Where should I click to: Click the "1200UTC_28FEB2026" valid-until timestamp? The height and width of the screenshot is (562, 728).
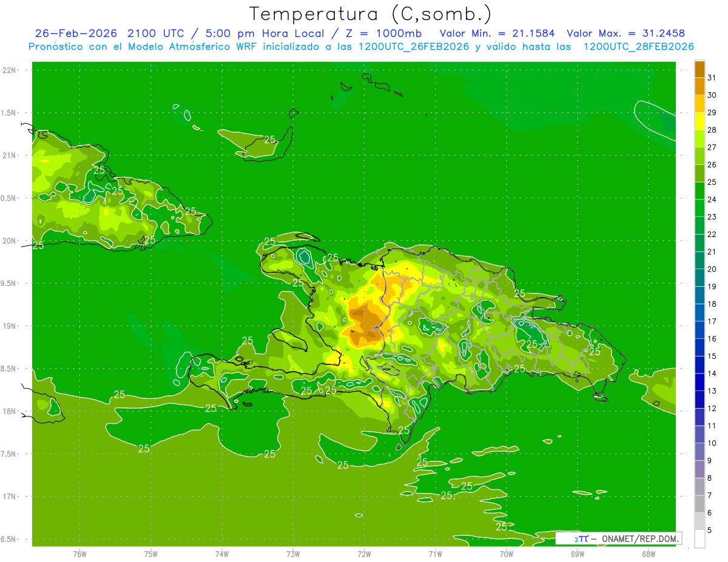tap(638, 47)
